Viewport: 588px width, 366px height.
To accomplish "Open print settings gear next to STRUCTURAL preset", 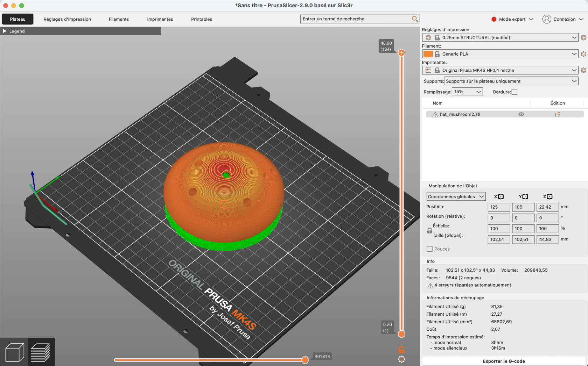I will tap(583, 37).
